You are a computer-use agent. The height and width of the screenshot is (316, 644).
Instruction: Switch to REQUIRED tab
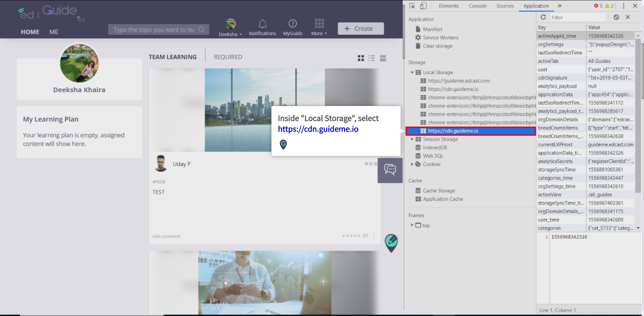point(228,57)
